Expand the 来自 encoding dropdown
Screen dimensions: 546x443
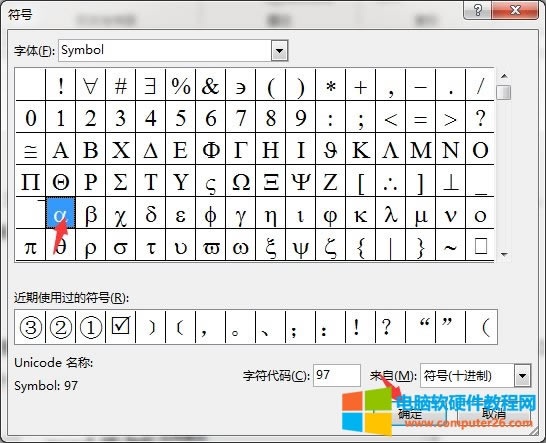tap(522, 375)
